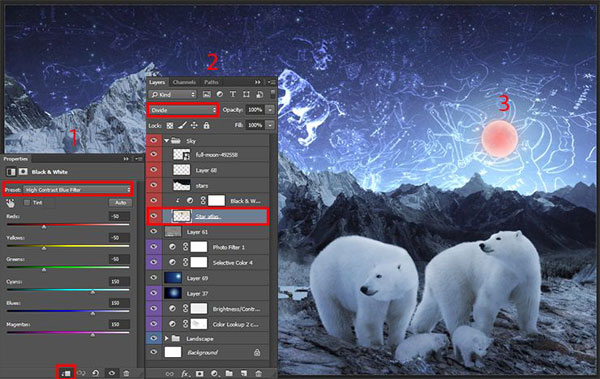600x379 pixels.
Task: Click the Reds value field
Action: 119,216
